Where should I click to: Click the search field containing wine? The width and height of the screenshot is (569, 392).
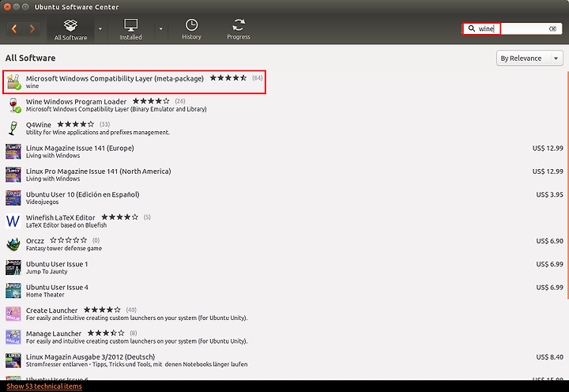[x=512, y=28]
